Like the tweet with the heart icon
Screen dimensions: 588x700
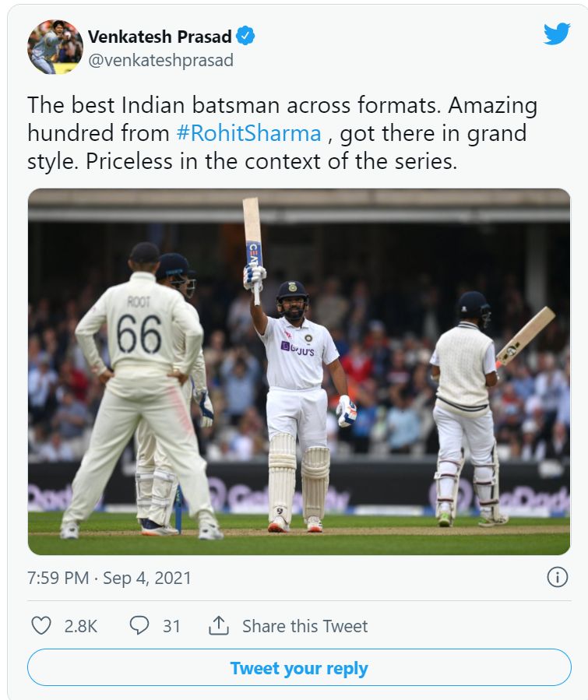pyautogui.click(x=40, y=625)
